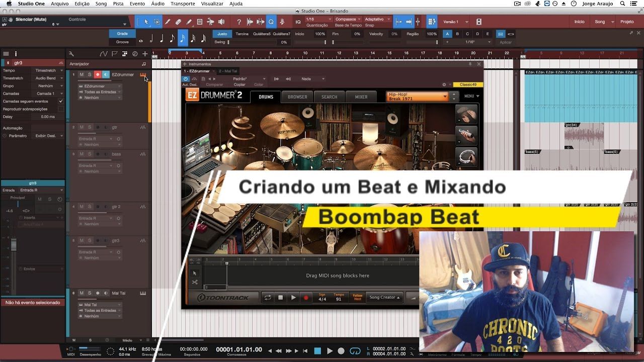Viewport: 644px width, 362px height.
Task: Show the automation curve icon
Action: coord(103,54)
